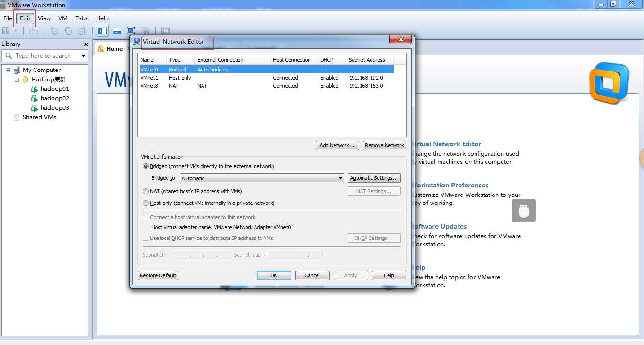Image resolution: width=644 pixels, height=345 pixels.
Task: Sort by the Name column header
Action: (x=152, y=60)
